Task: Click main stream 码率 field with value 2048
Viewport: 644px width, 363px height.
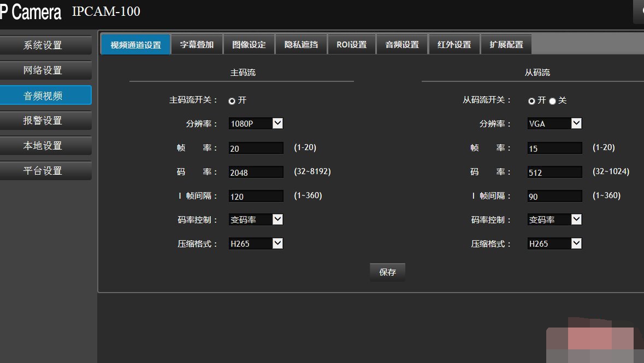Action: click(x=256, y=172)
